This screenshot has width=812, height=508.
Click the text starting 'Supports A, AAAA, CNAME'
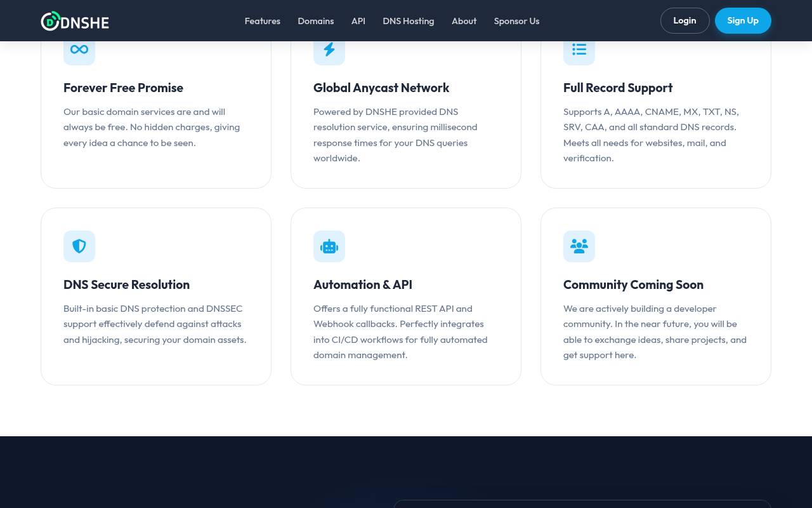651,135
